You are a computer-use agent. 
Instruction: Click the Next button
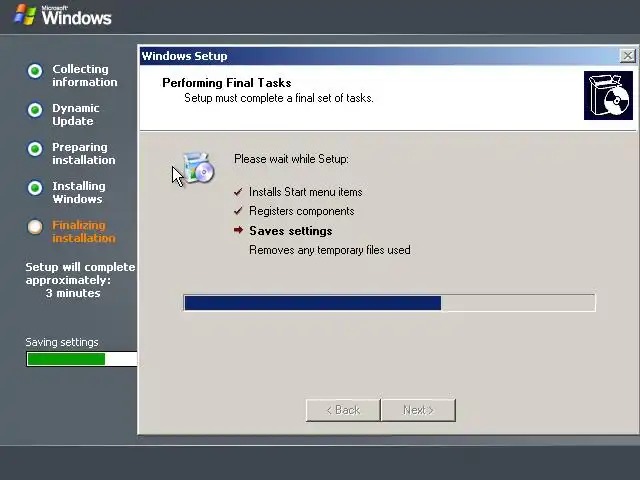(x=418, y=410)
